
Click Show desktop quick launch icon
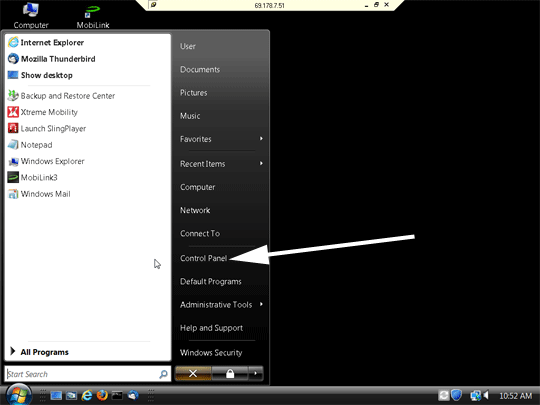tap(56, 395)
